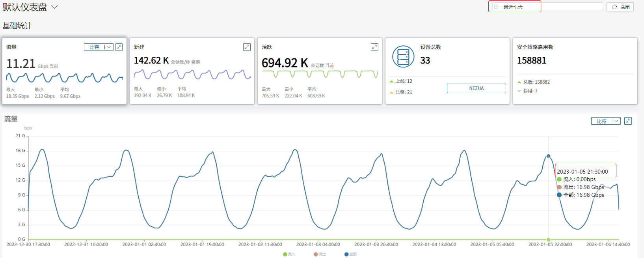Click the clock icon in the time range box
Image resolution: width=644 pixels, height=258 pixels.
pyautogui.click(x=496, y=7)
